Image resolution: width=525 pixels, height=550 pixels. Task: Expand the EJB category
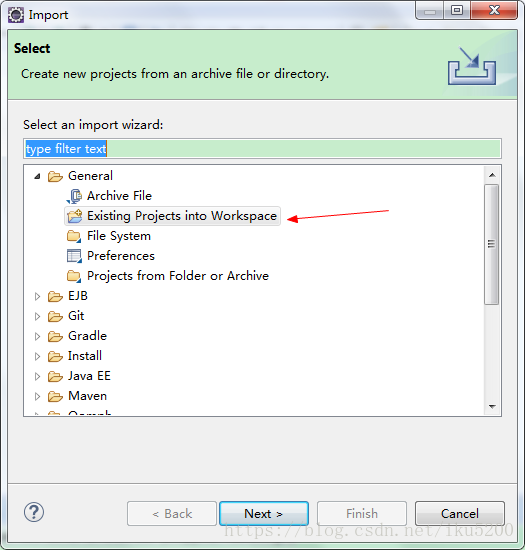37,296
